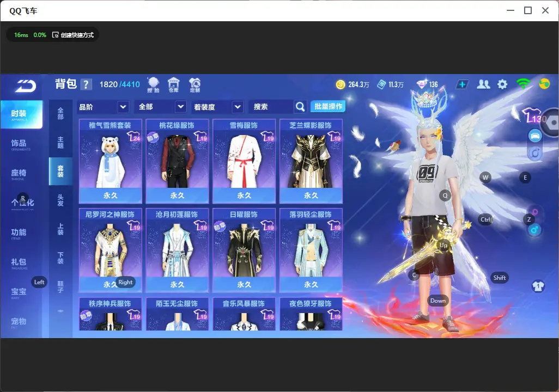
Task: Open the 上装 sub-tab
Action: [x=60, y=229]
